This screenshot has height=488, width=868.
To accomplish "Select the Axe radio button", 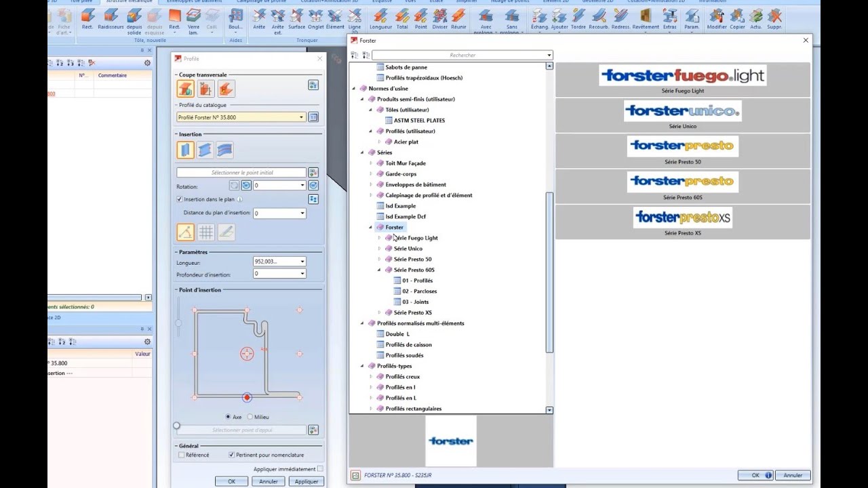I will pos(228,417).
